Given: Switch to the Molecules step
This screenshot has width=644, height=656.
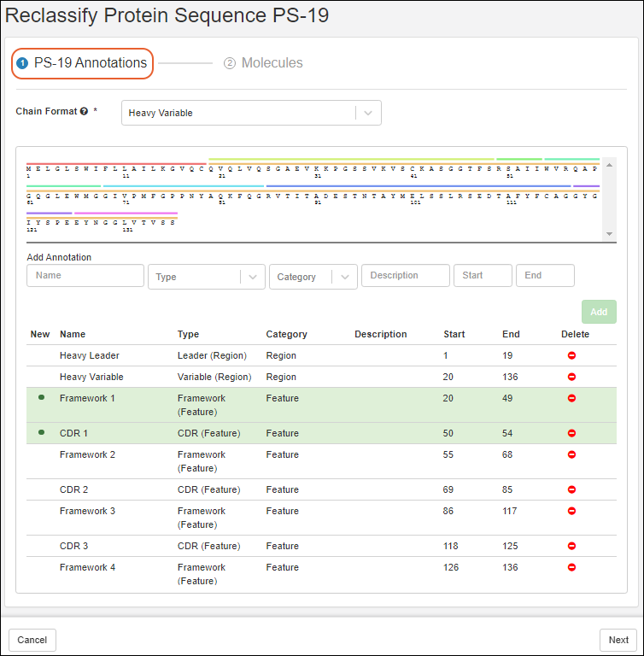Looking at the screenshot, I should click(263, 63).
